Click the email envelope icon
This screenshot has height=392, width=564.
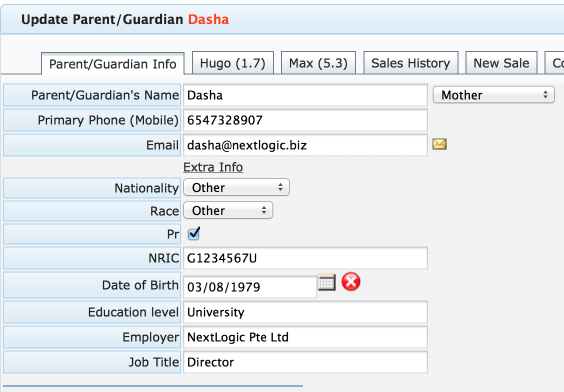point(439,144)
